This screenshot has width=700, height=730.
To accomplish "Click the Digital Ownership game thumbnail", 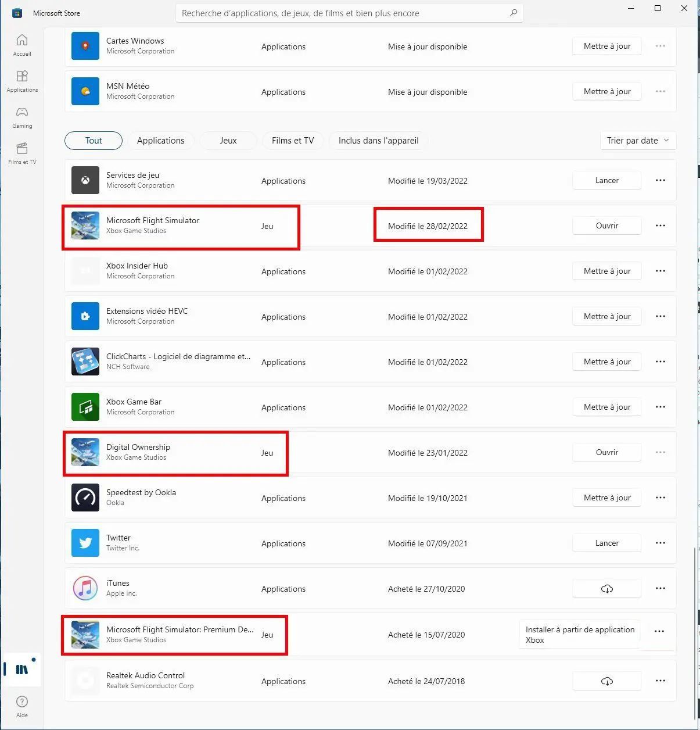I will point(85,452).
